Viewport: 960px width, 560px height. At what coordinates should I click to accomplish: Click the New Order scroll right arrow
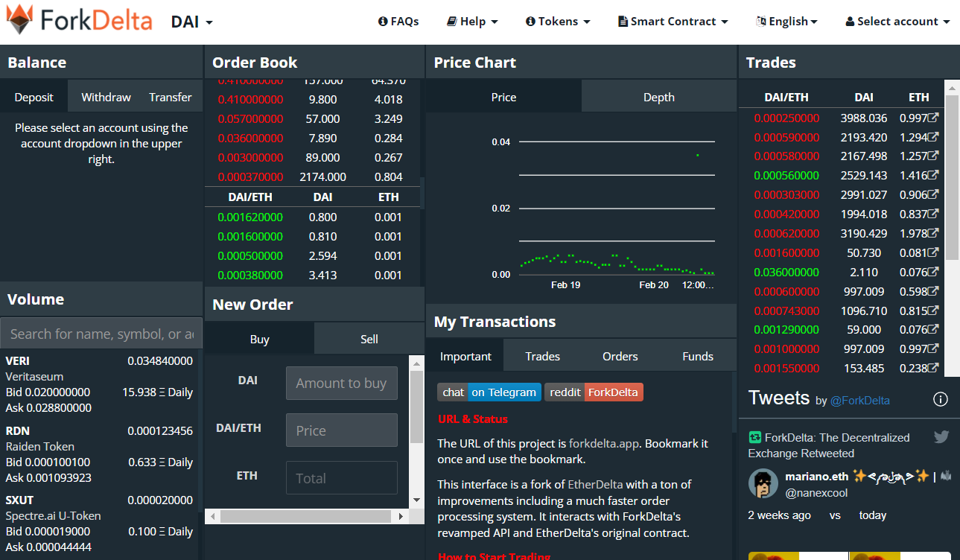tap(401, 516)
